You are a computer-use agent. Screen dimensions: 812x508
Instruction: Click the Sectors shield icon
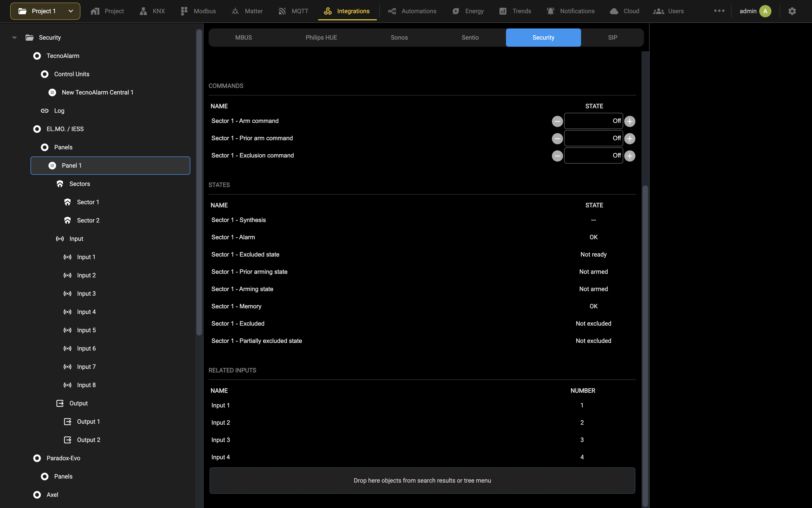pyautogui.click(x=60, y=184)
